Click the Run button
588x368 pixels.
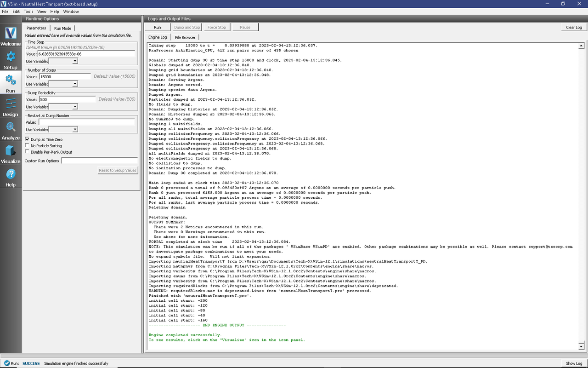click(158, 28)
